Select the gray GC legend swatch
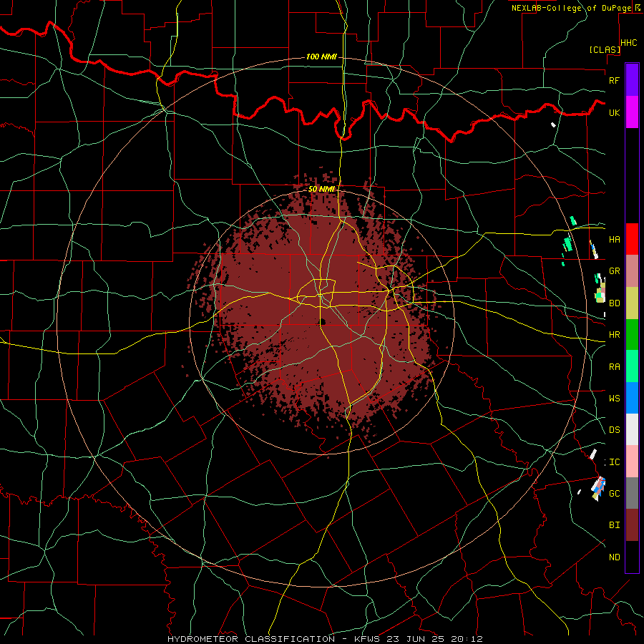The width and height of the screenshot is (644, 644). coord(632,493)
